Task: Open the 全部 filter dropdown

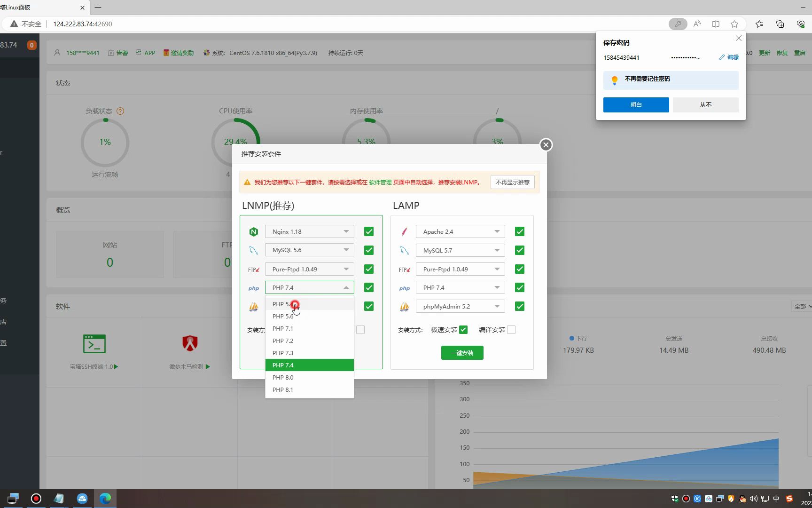Action: [803, 306]
